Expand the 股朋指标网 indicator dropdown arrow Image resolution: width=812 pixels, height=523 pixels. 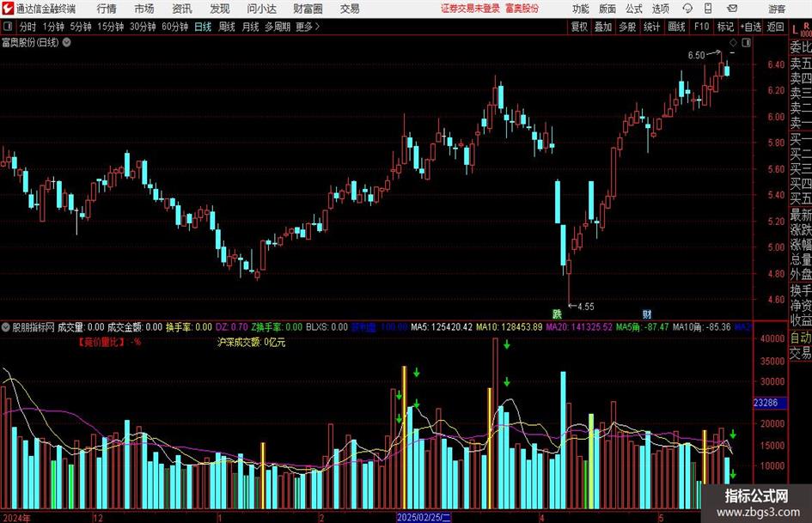(x=6, y=326)
